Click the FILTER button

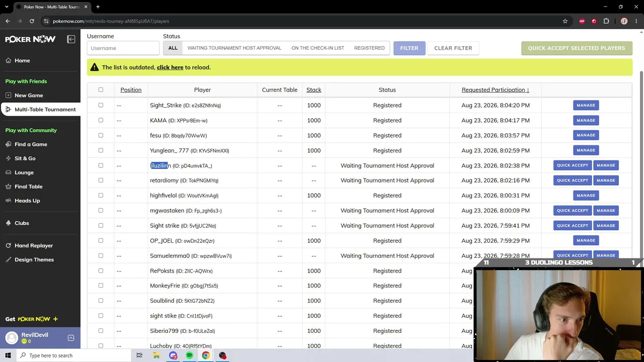click(409, 48)
